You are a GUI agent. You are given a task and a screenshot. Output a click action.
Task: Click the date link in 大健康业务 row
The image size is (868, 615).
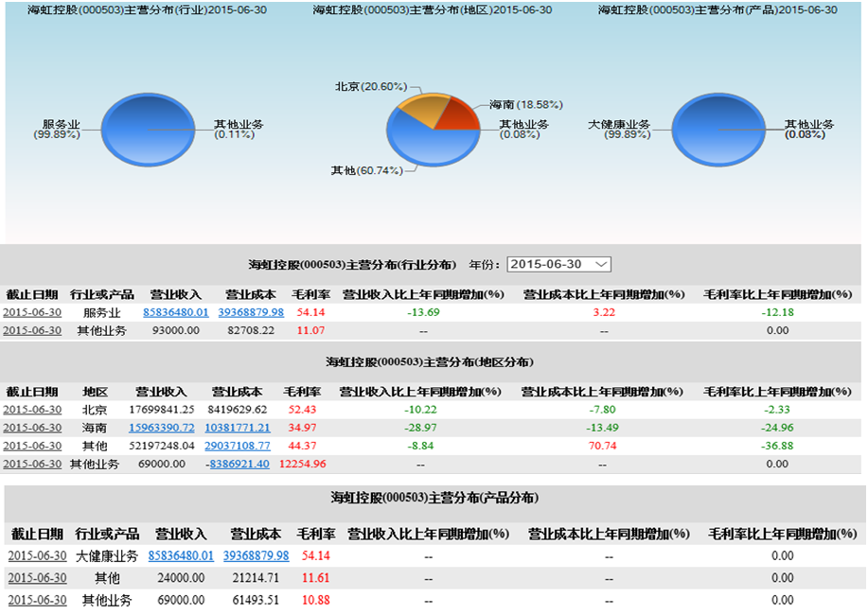pos(37,555)
